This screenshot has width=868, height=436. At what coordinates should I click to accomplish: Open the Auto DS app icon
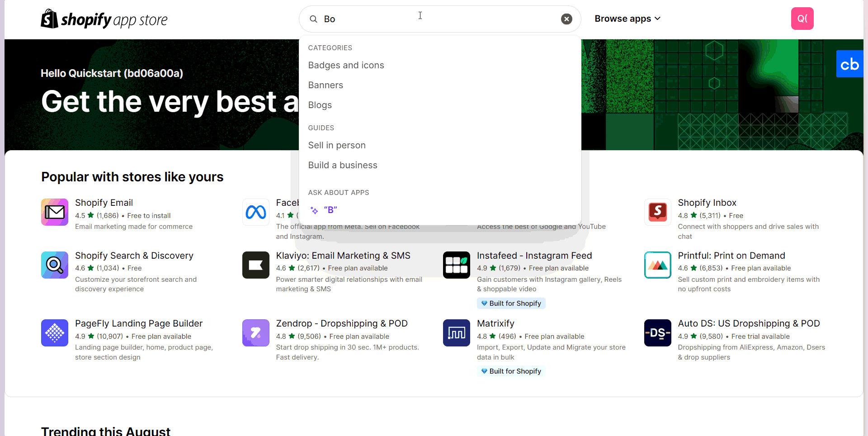pos(658,333)
